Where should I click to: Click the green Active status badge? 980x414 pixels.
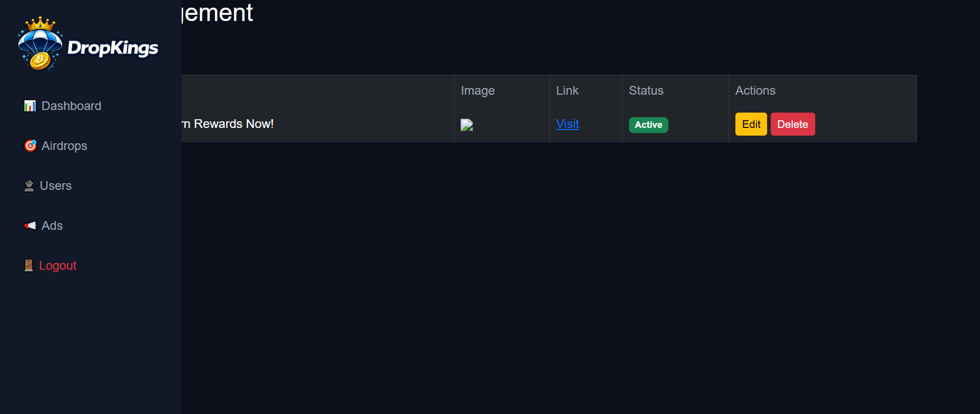pyautogui.click(x=648, y=125)
